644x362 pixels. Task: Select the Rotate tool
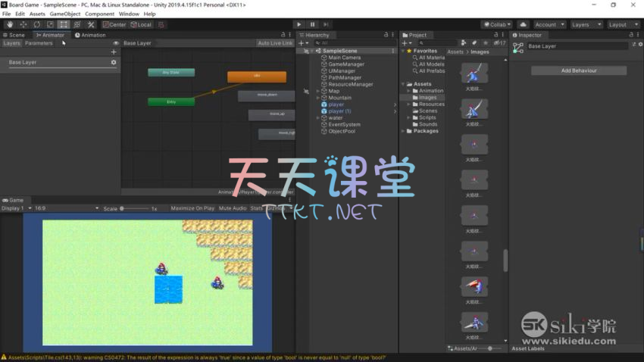click(37, 24)
